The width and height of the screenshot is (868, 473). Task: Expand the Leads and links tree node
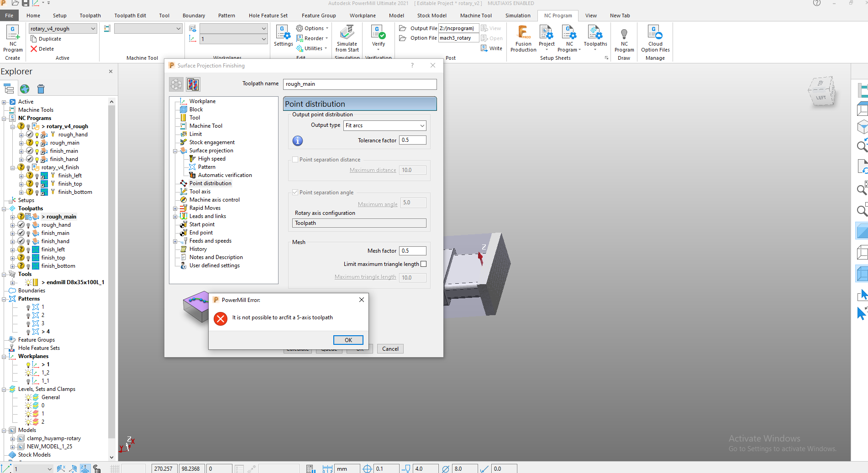click(175, 217)
